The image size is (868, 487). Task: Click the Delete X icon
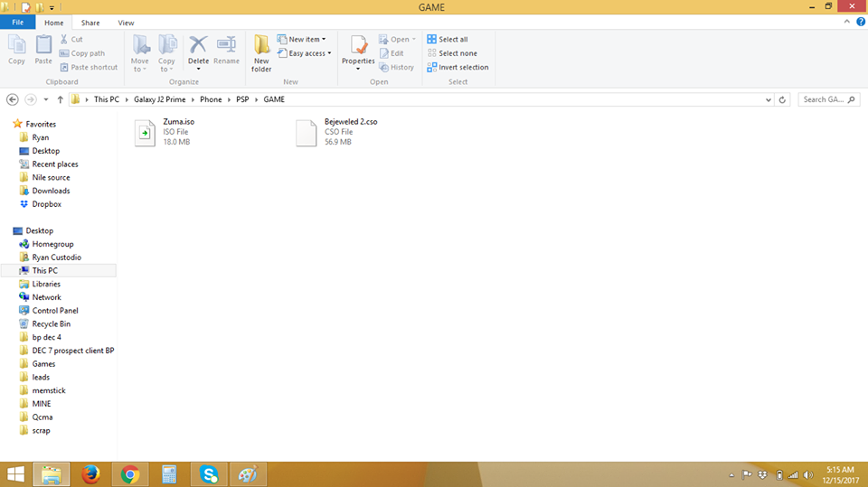(198, 45)
